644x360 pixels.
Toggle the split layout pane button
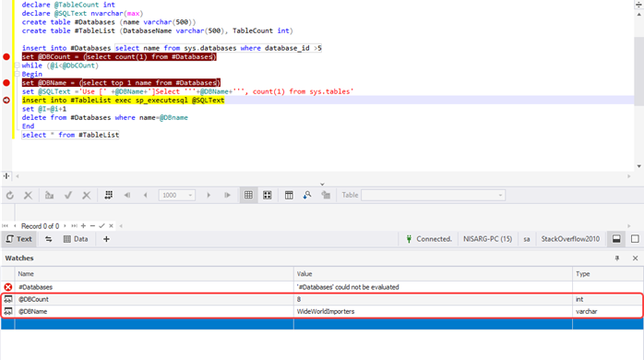pyautogui.click(x=616, y=239)
